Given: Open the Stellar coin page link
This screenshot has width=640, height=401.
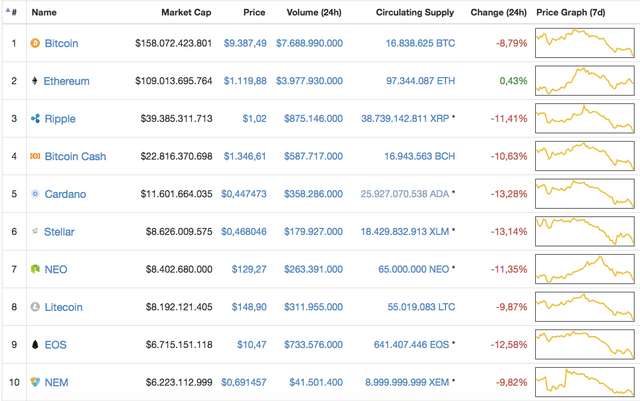Looking at the screenshot, I should click(59, 232).
